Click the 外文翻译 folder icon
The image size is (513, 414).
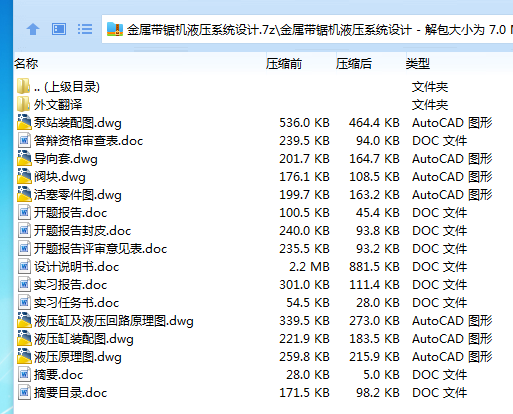pyautogui.click(x=23, y=105)
